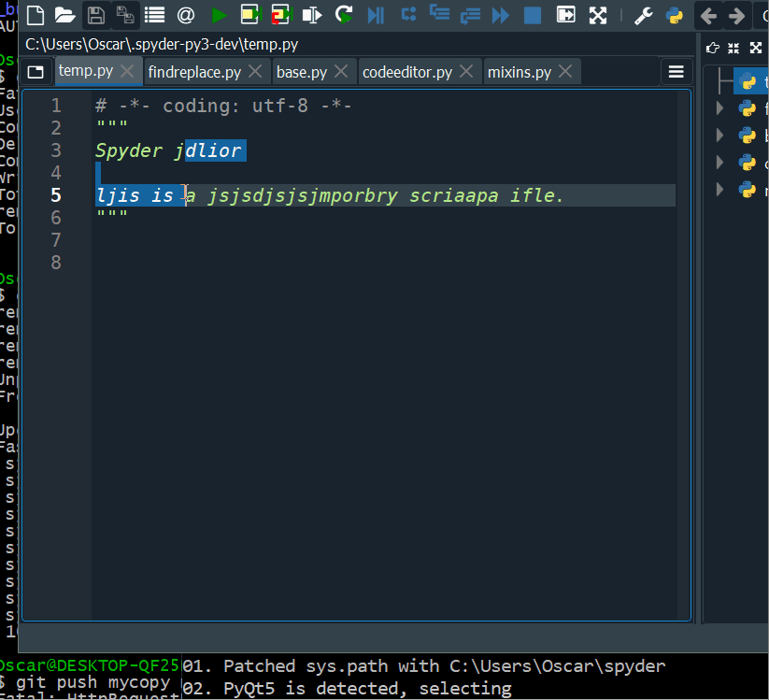The height and width of the screenshot is (700, 769).
Task: Expand the fifth file in outline tree
Action: pos(719,190)
